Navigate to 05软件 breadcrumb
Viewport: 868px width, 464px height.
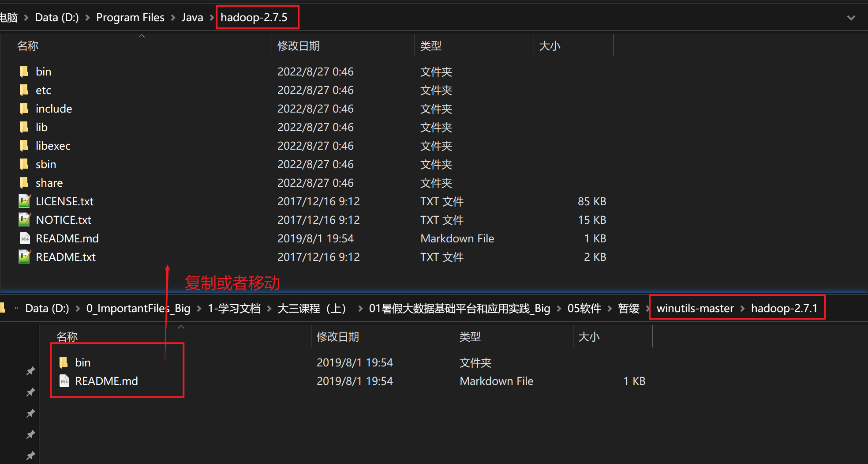click(x=584, y=308)
